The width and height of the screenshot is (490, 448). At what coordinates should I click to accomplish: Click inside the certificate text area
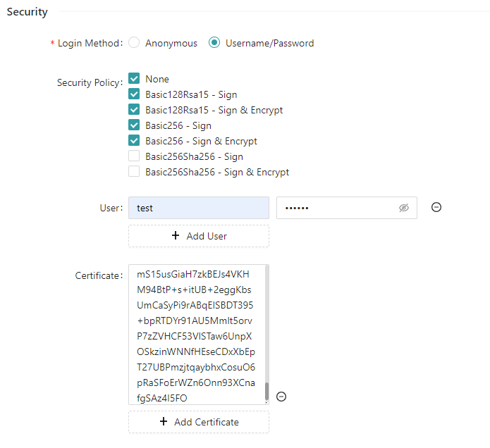pos(197,335)
